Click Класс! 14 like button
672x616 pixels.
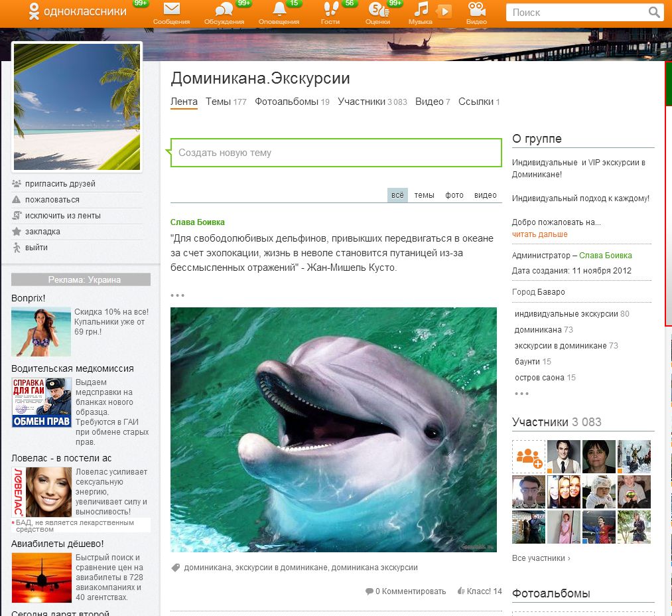480,591
